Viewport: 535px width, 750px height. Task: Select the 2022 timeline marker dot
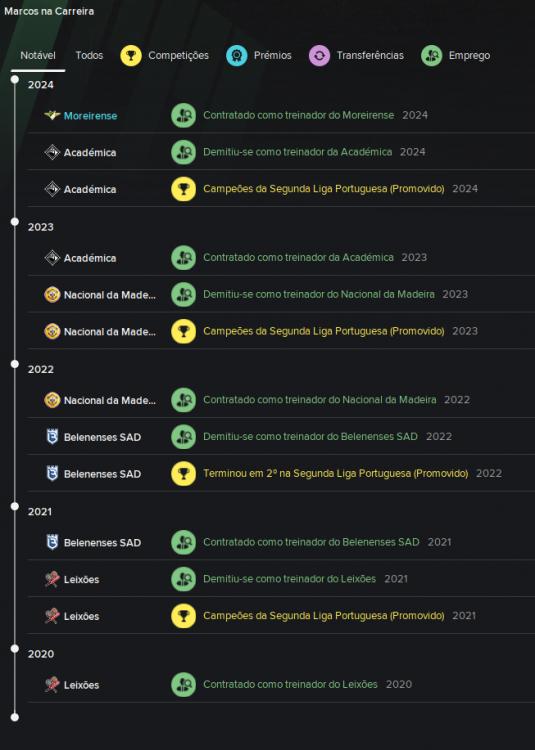click(x=15, y=364)
